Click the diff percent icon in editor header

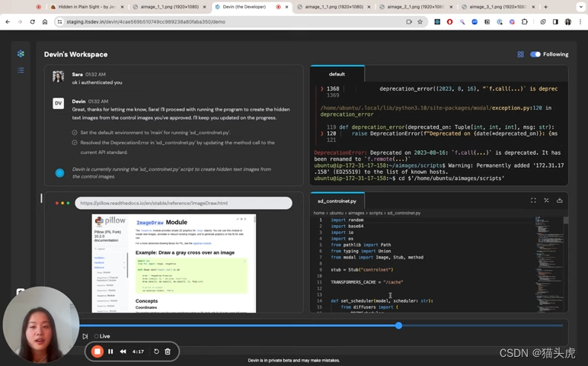(546, 201)
